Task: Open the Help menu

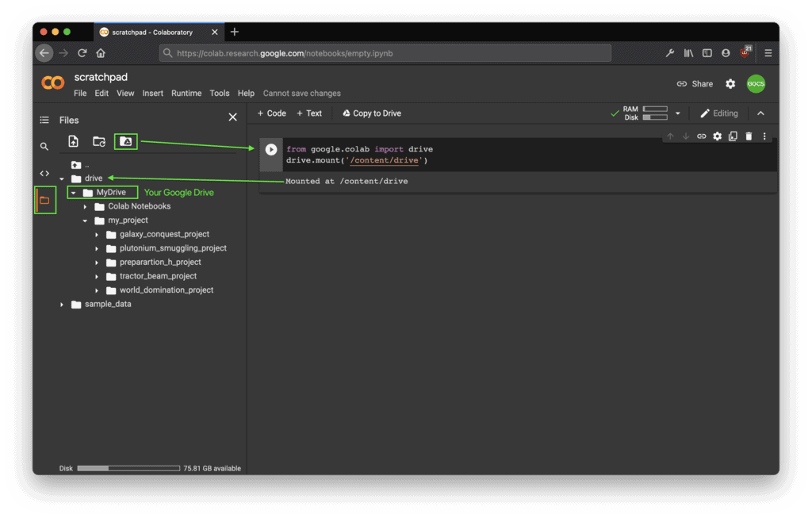Action: point(246,94)
